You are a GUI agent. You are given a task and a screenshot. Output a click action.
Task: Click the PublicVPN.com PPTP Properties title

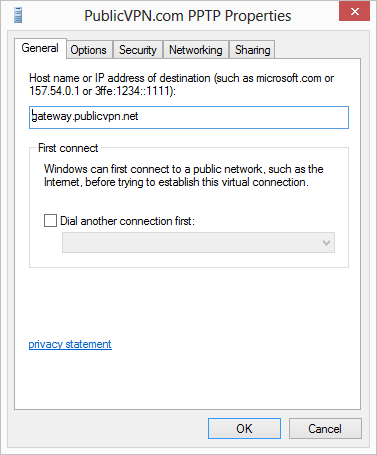click(x=188, y=16)
